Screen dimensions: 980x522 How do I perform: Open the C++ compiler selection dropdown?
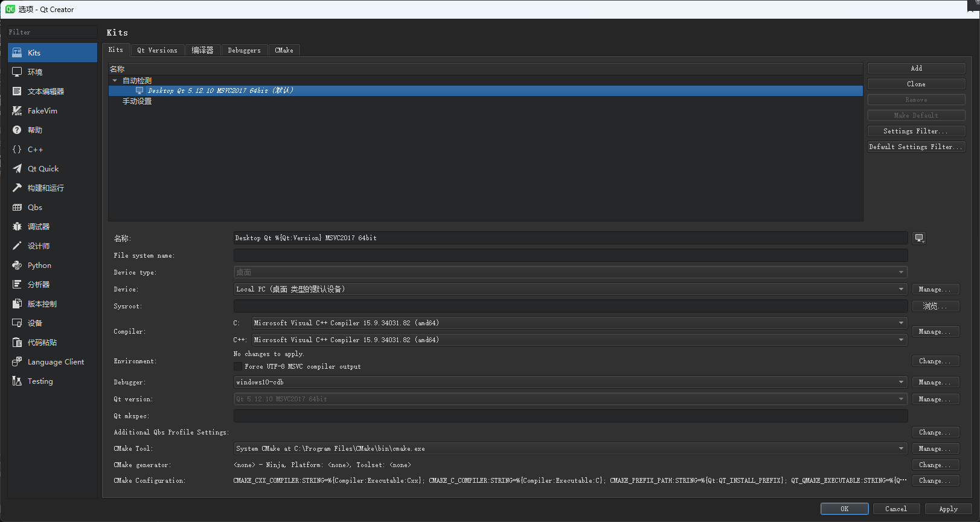click(580, 340)
